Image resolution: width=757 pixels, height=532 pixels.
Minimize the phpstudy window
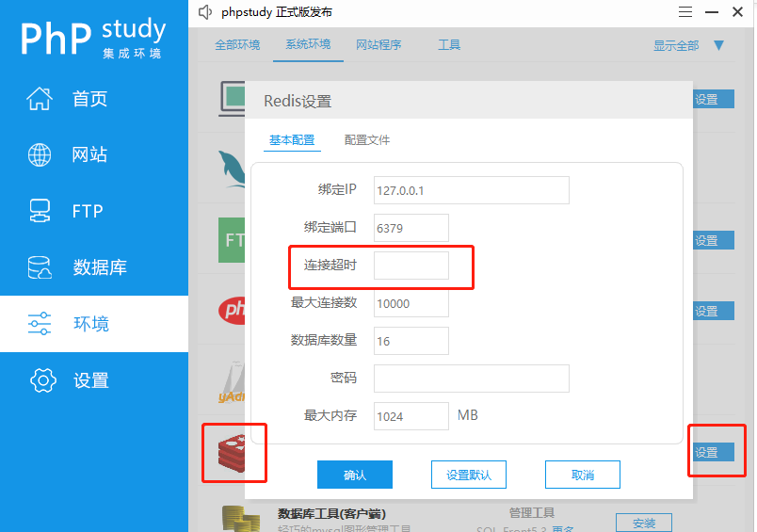tap(712, 12)
